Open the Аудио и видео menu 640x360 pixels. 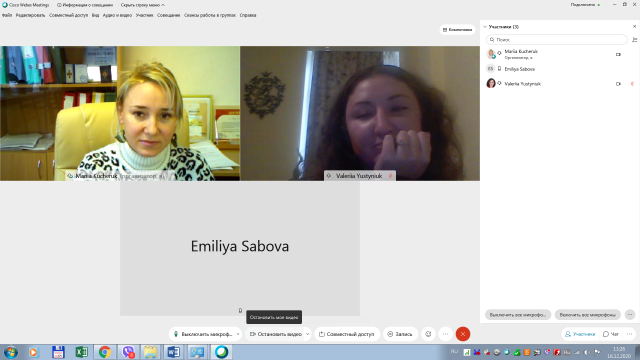click(x=117, y=15)
